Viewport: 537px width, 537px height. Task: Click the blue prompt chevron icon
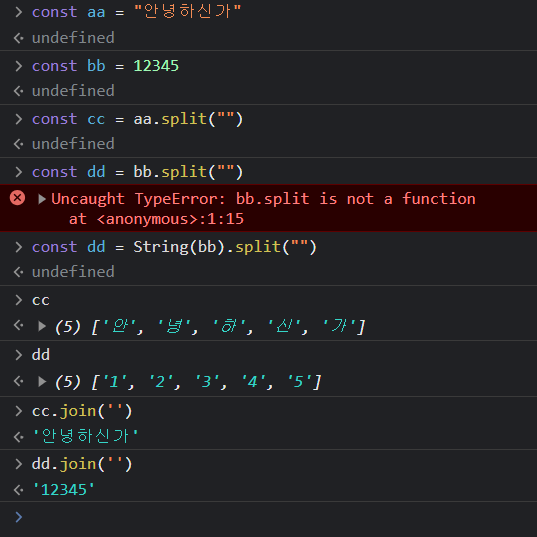point(18,517)
